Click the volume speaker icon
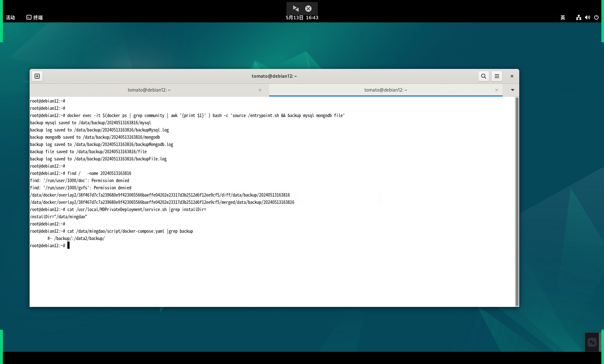 tap(587, 17)
